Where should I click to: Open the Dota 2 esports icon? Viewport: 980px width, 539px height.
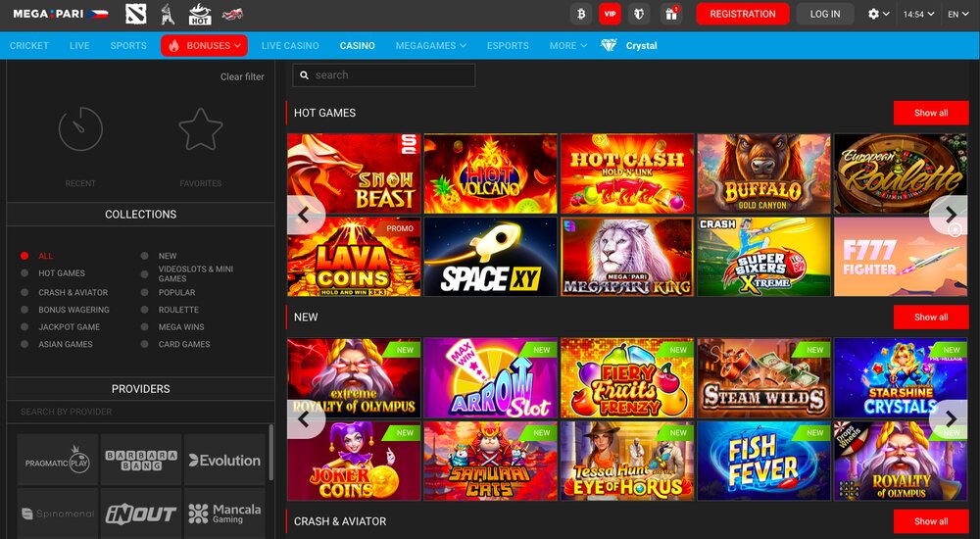[135, 14]
